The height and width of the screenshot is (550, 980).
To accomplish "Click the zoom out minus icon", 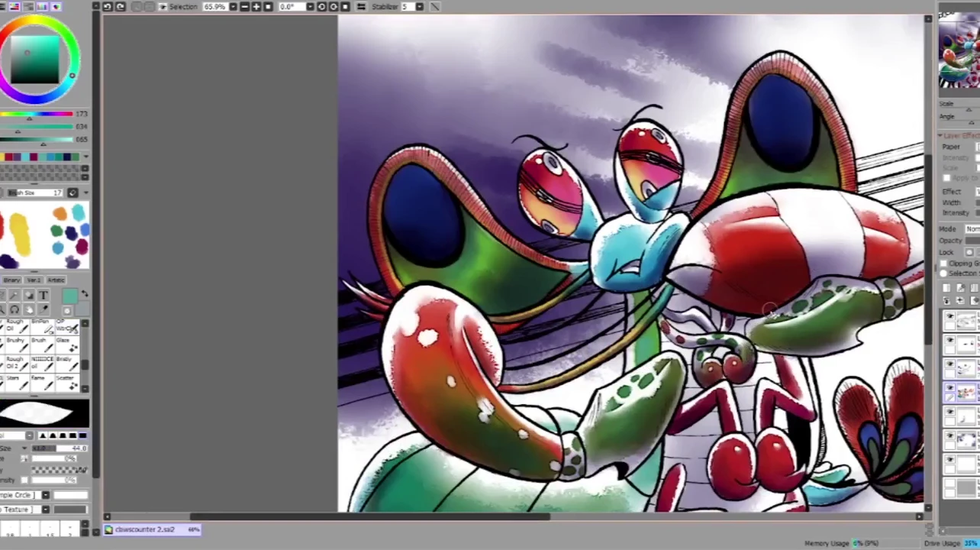I will point(244,7).
